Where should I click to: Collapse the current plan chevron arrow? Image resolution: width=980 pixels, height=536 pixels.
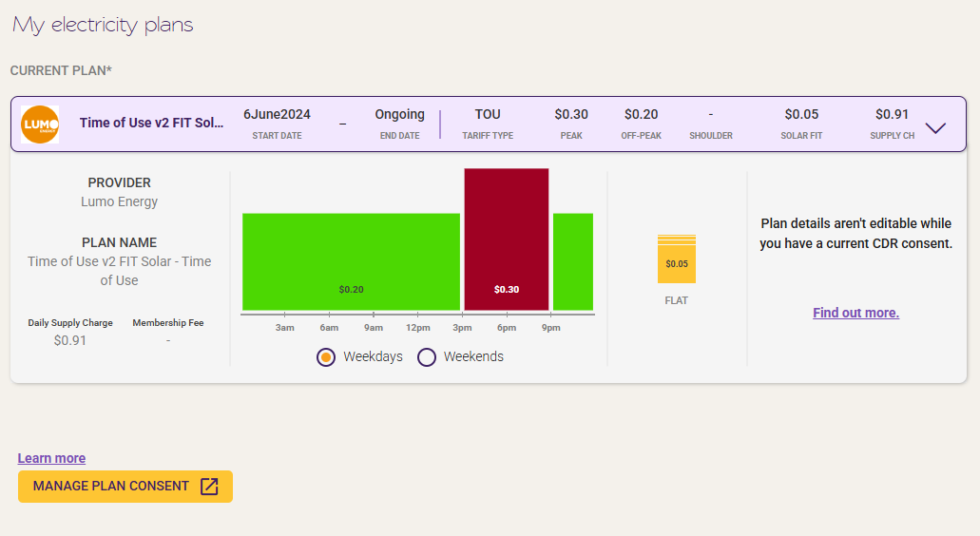pyautogui.click(x=935, y=127)
